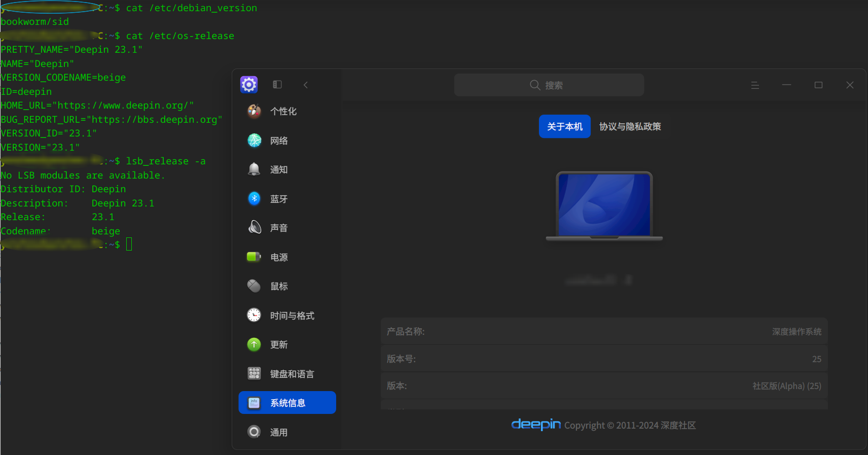Select 更新 in the sidebar
Image resolution: width=868 pixels, height=455 pixels.
tap(287, 344)
